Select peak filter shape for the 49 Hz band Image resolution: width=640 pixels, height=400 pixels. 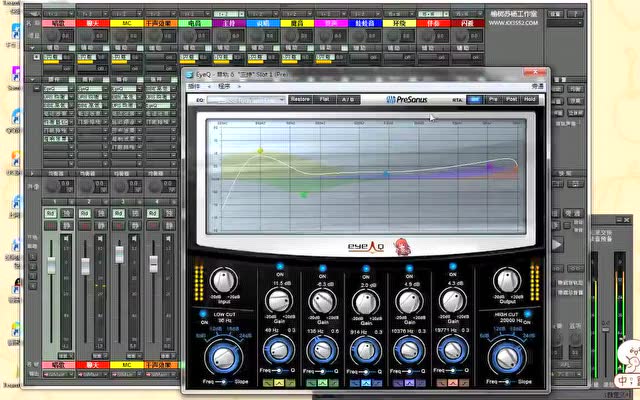(277, 381)
